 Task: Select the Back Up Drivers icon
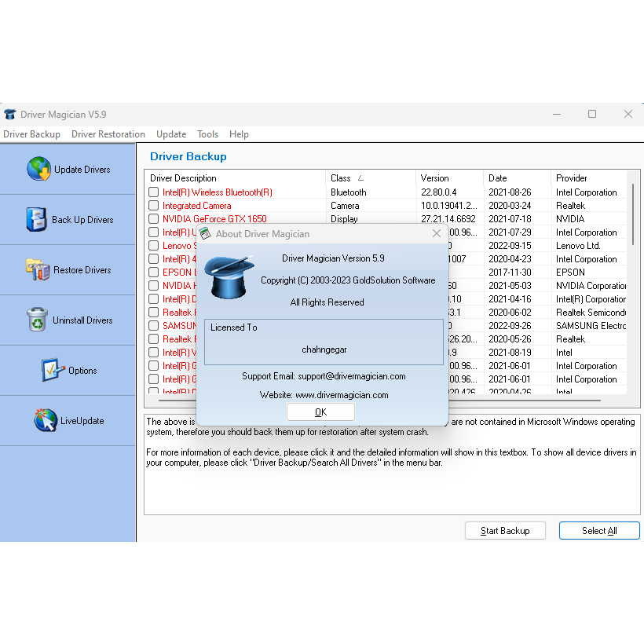pos(36,219)
